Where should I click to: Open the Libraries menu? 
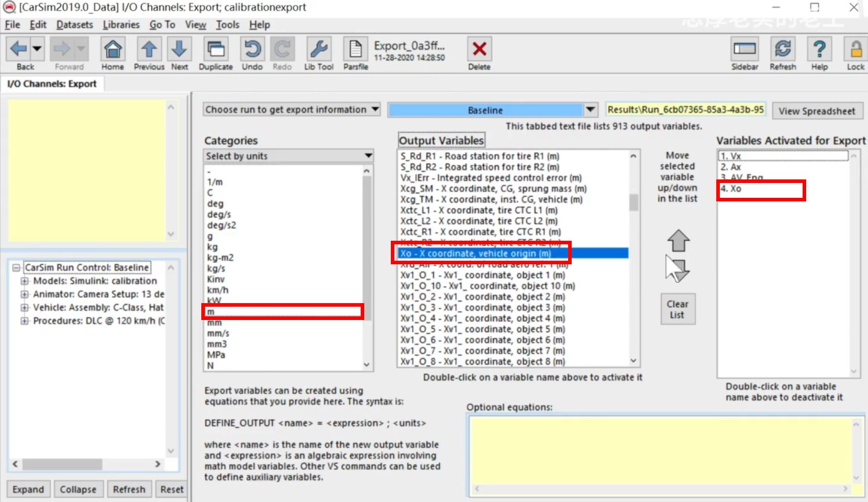[x=121, y=25]
